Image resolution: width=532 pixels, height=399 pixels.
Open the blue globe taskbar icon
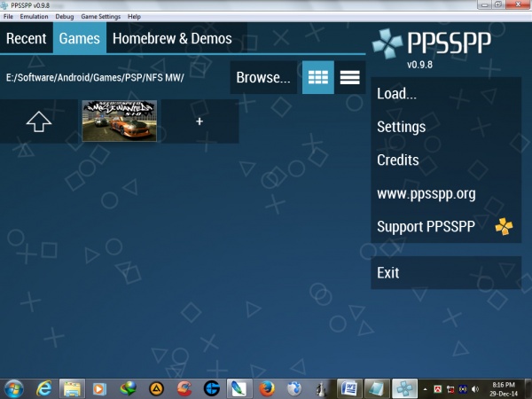pos(294,389)
